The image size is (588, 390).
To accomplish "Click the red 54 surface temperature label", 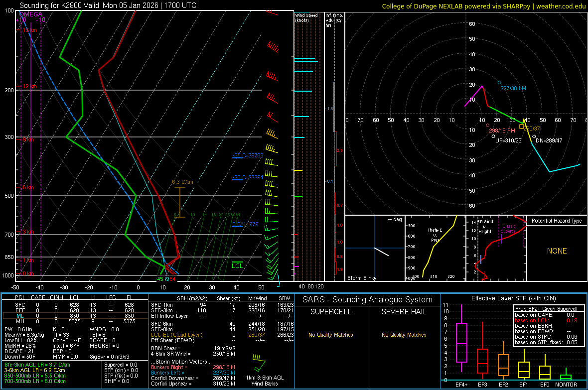I will pos(172,279).
